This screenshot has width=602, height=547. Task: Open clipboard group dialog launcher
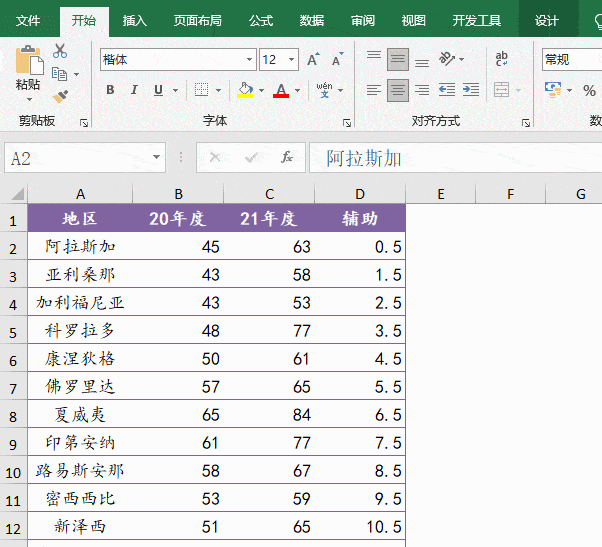[84, 123]
